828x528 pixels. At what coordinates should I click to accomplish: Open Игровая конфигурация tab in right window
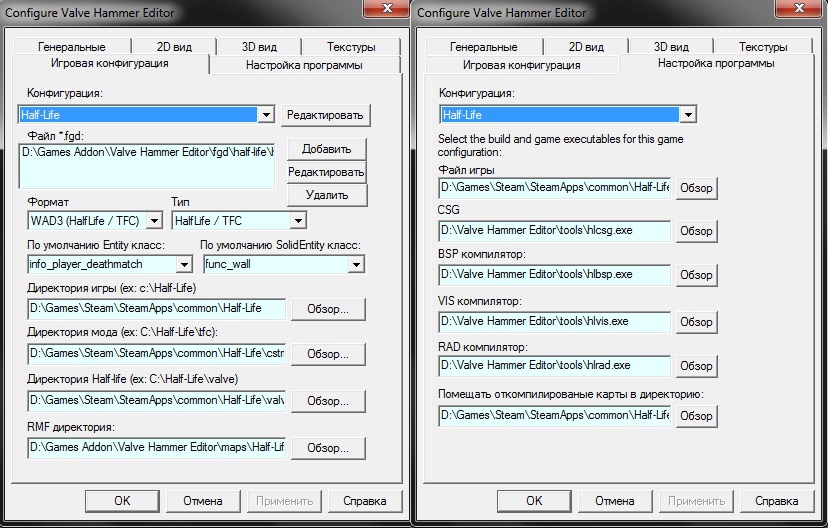click(522, 65)
